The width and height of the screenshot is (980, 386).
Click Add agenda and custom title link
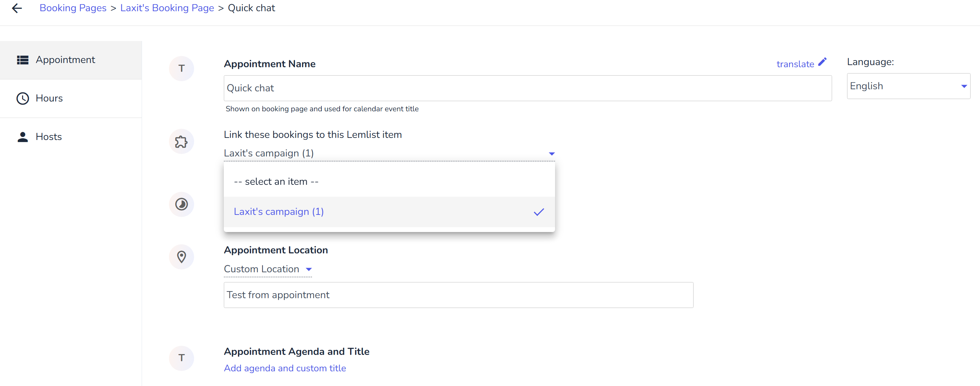pos(285,368)
